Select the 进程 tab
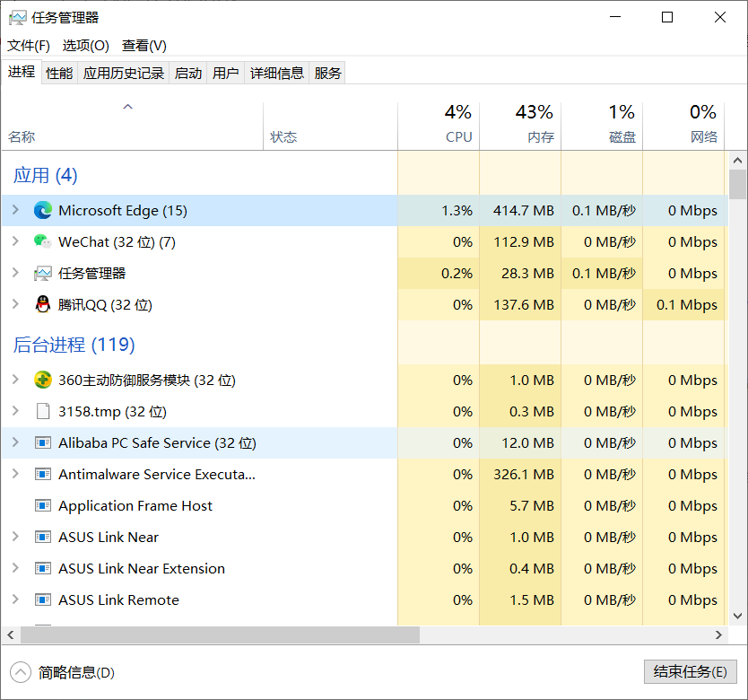 (22, 72)
